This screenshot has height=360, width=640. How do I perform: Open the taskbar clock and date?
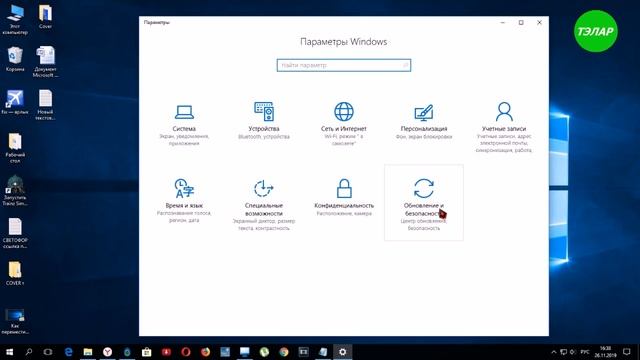point(605,352)
